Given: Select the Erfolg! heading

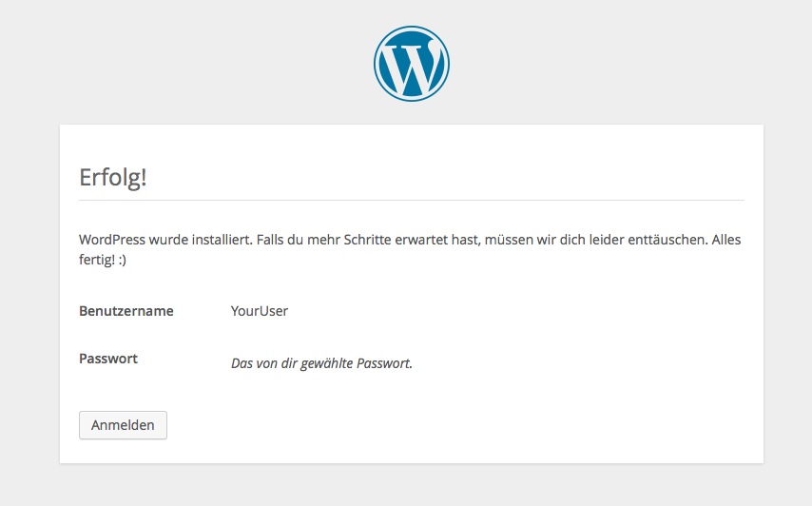Looking at the screenshot, I should [113, 178].
